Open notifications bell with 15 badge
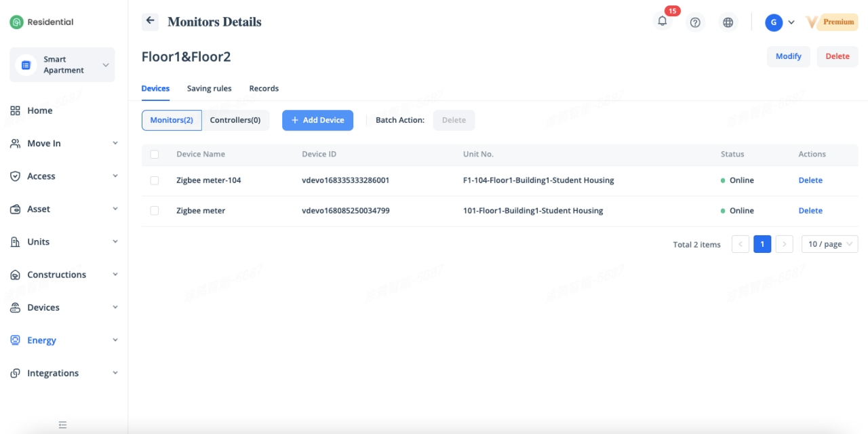 click(x=663, y=22)
